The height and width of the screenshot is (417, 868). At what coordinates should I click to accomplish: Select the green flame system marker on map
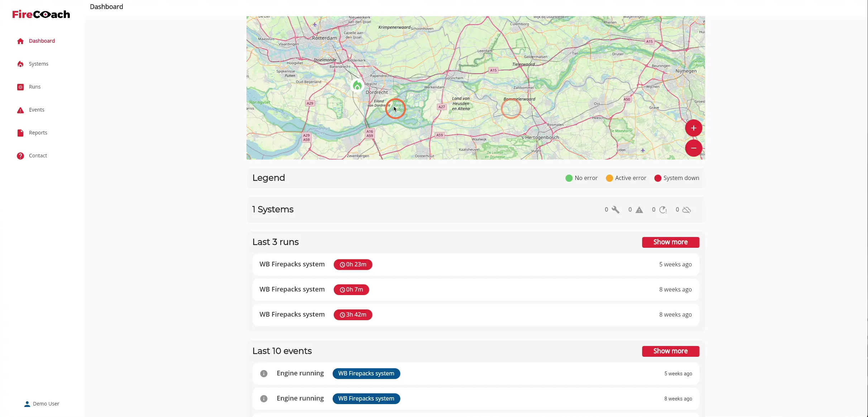[x=357, y=85]
